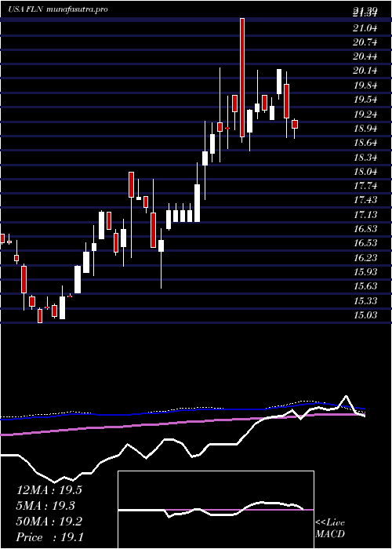Click the '<<Live MACD' label

330,529
